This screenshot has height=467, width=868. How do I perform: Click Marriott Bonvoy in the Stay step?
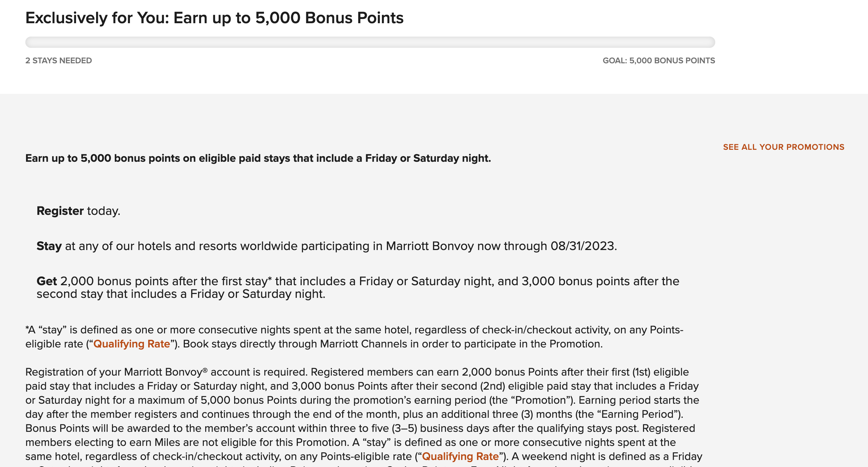[429, 246]
